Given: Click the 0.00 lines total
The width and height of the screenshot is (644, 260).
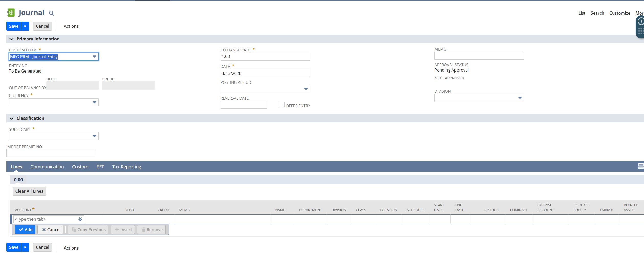Looking at the screenshot, I should [x=18, y=180].
